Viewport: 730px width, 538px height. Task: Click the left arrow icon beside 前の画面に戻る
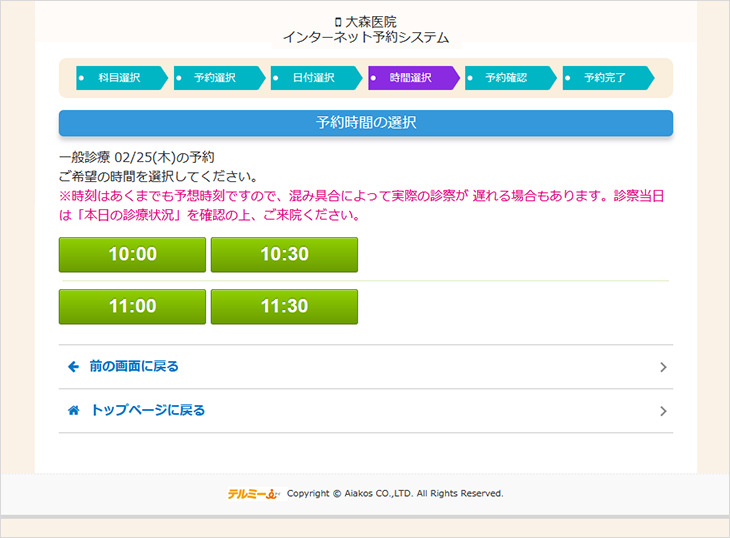[74, 367]
